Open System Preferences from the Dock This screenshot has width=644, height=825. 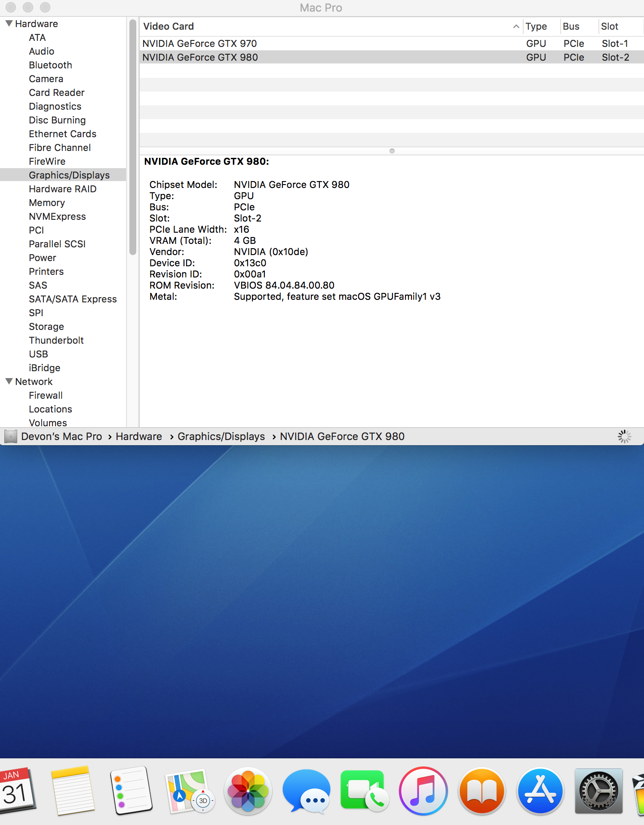(599, 791)
